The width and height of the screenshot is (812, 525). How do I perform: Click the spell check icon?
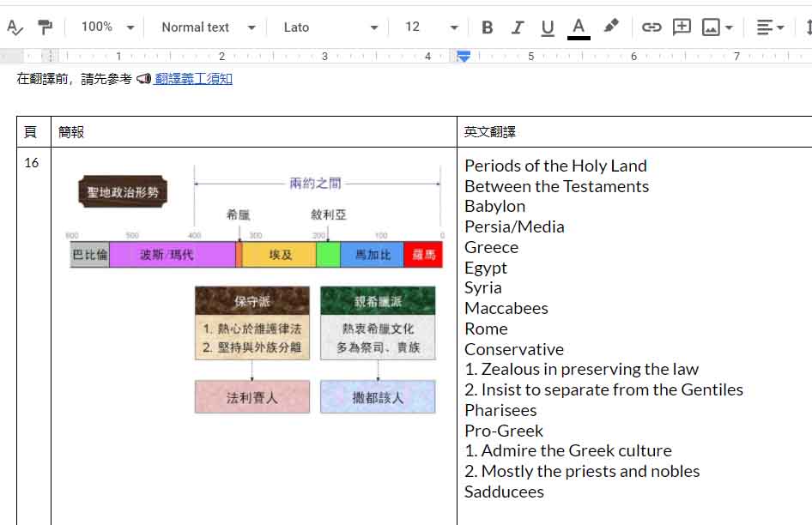15,27
